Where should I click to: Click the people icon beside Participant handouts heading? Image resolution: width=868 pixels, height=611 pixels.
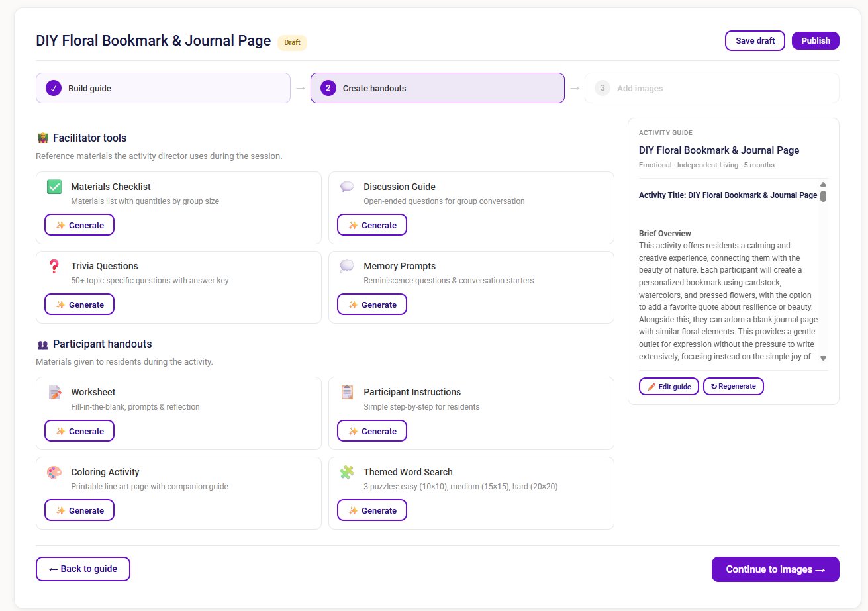coord(42,344)
